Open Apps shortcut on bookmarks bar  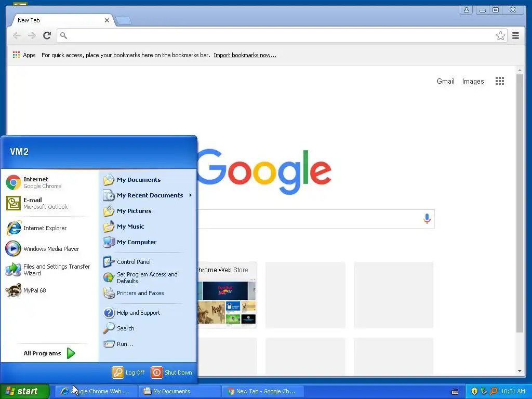(x=24, y=55)
